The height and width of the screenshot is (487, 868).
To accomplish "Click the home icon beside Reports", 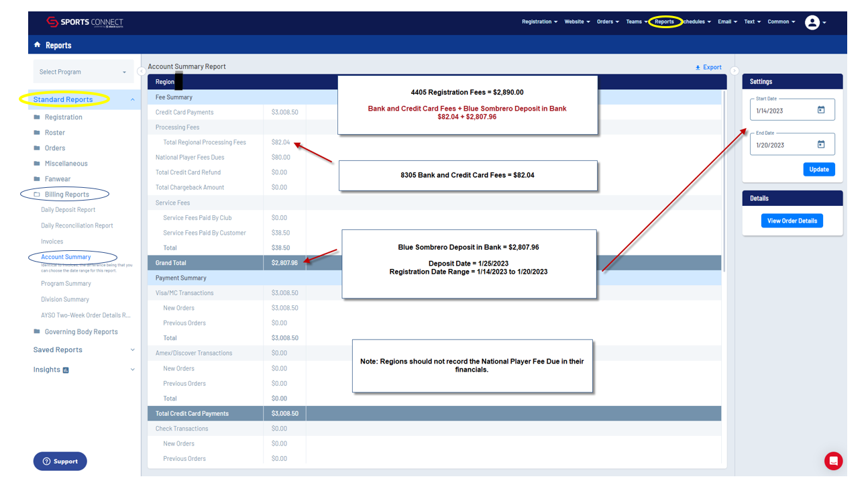I will [37, 45].
